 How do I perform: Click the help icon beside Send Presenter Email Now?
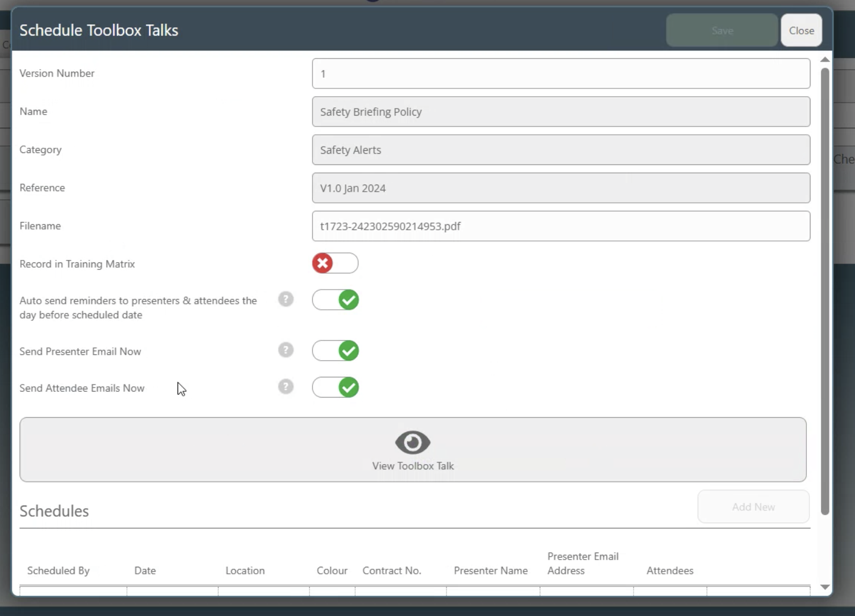(286, 350)
